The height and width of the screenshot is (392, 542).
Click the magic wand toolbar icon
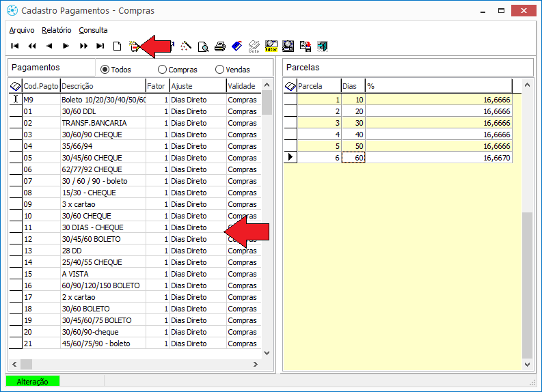[x=186, y=46]
